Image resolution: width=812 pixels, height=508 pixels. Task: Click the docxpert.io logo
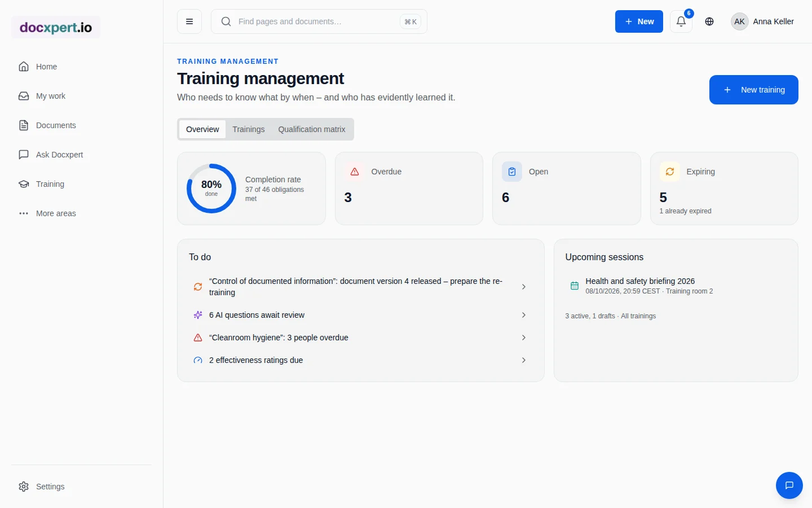click(x=56, y=27)
